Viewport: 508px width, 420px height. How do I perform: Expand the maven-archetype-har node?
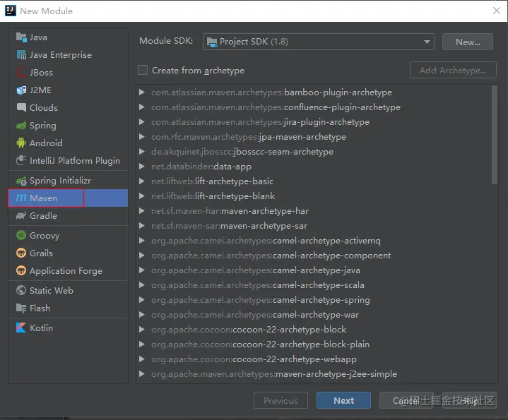click(142, 211)
